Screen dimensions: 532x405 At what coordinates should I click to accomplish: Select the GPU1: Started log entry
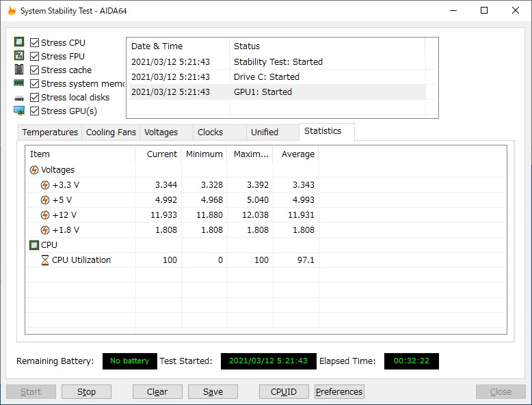[x=263, y=92]
